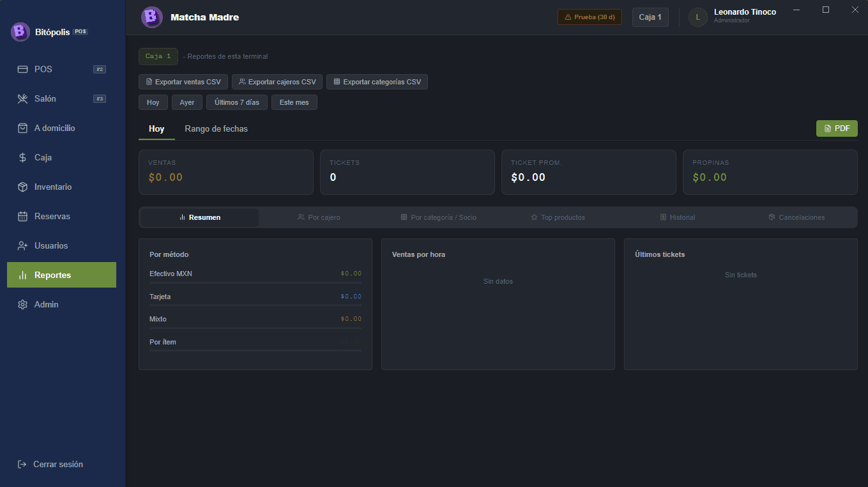Click the Cerrar sesión logout icon
The width and height of the screenshot is (868, 487).
(22, 464)
